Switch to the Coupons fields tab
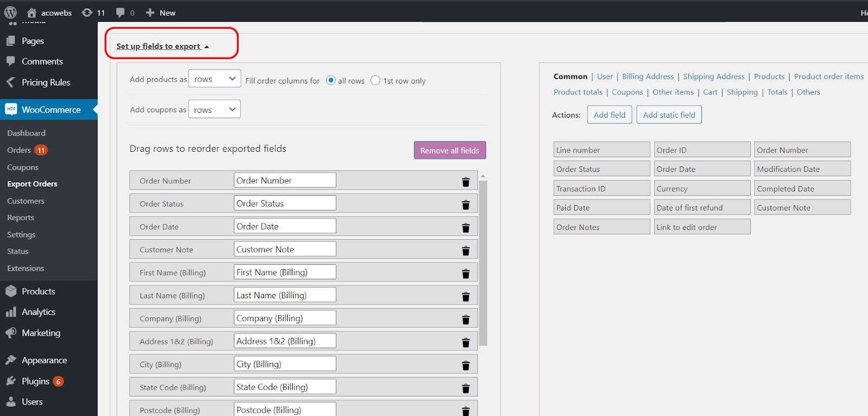 point(627,92)
